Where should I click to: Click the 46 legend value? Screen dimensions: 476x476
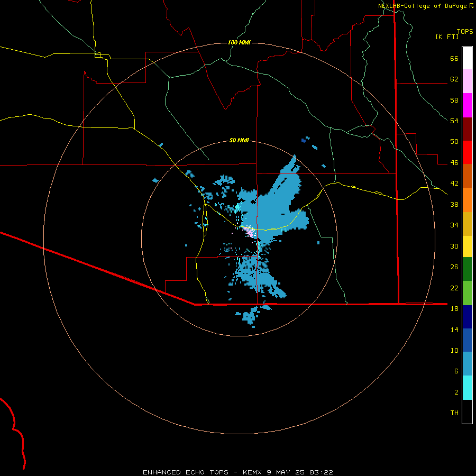tap(454, 163)
